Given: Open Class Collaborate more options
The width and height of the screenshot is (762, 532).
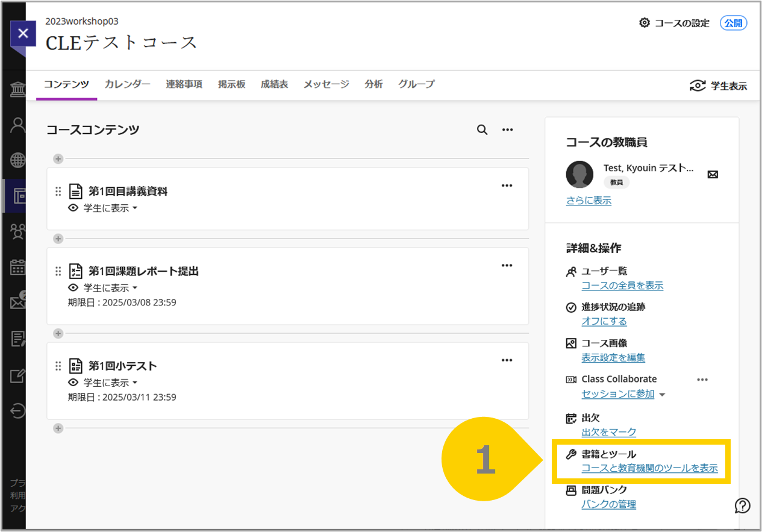Looking at the screenshot, I should point(702,380).
